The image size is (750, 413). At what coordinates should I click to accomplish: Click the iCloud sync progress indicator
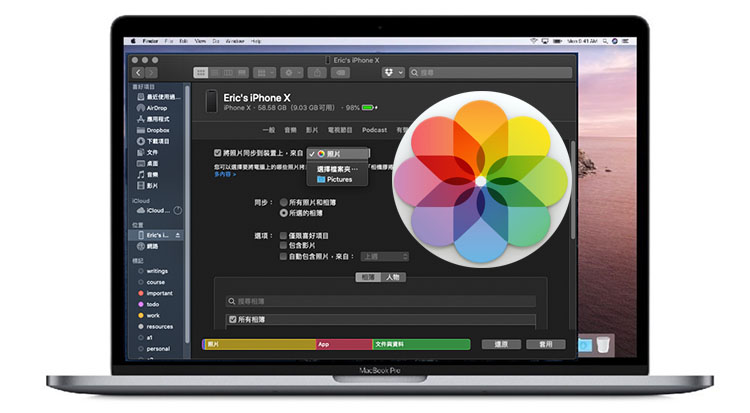click(x=177, y=211)
